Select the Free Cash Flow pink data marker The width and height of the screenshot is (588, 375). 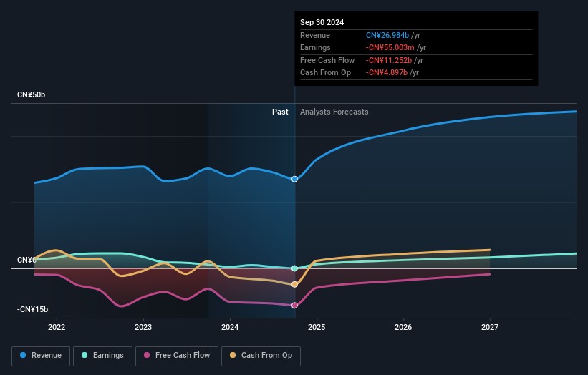(x=295, y=306)
